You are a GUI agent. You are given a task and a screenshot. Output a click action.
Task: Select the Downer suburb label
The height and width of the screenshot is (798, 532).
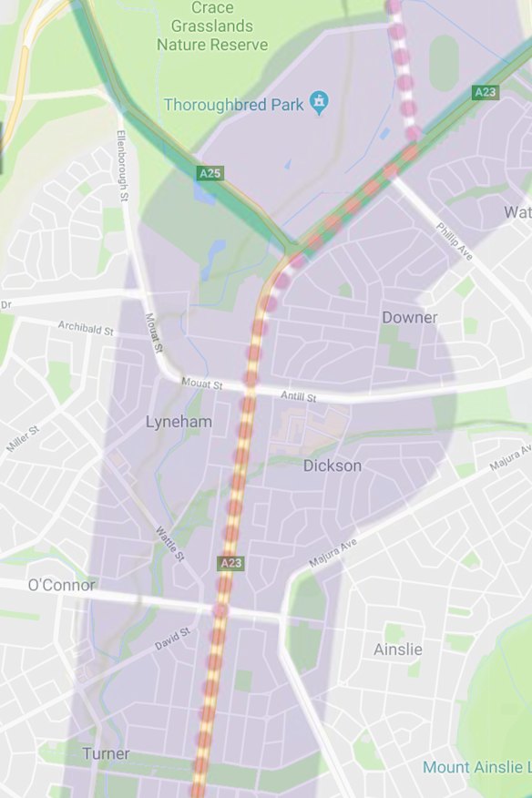tap(410, 318)
